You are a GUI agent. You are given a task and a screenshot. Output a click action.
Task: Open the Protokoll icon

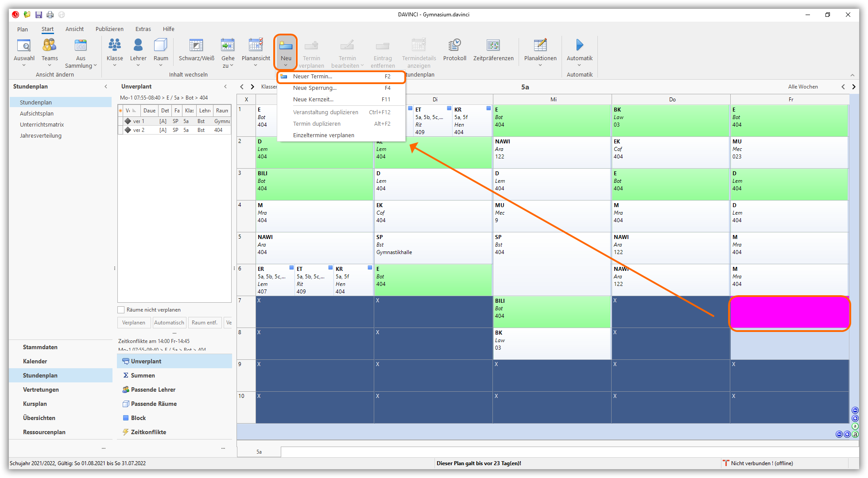454,46
